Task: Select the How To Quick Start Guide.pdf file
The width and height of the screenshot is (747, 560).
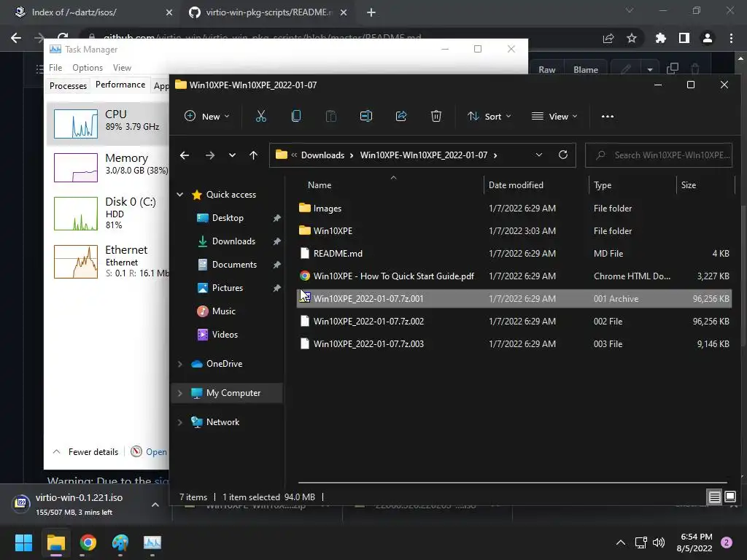Action: coord(514,276)
